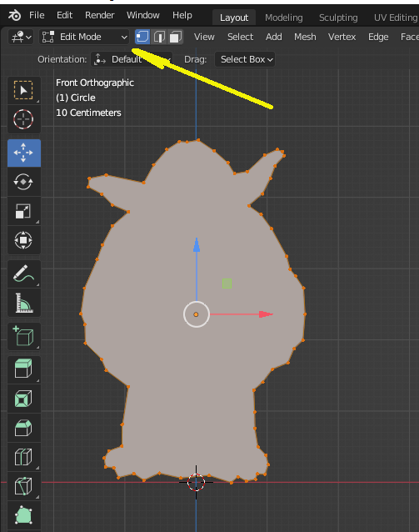Select the Select Box tool icon
This screenshot has width=419, height=532.
coord(23,90)
